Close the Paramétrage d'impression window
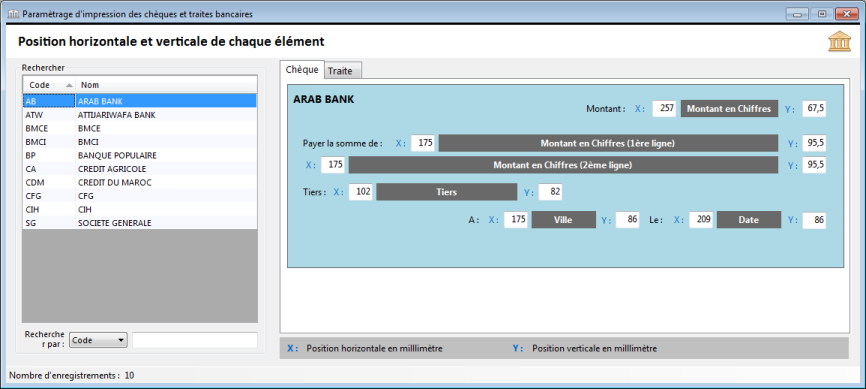 tap(846, 14)
